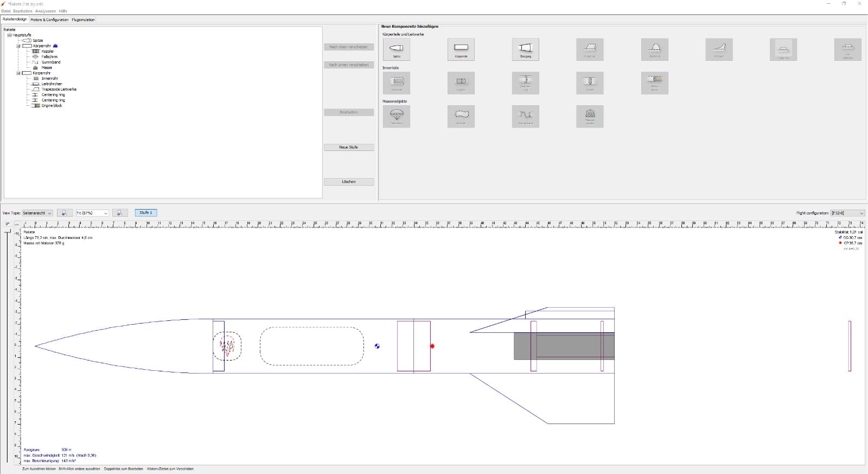Add a nose cone (Spitze) component

(x=397, y=49)
